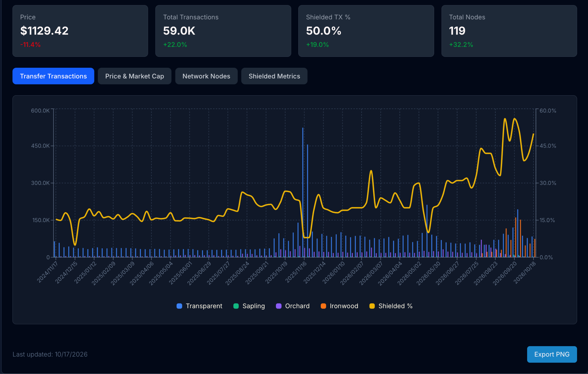Click the +32.2% nodes change
This screenshot has height=374, width=588.
coord(461,44)
